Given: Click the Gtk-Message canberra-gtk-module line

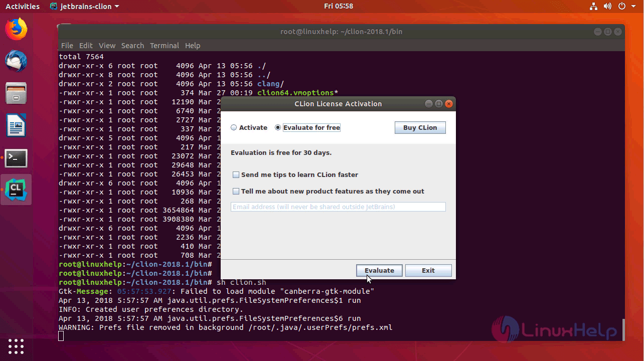Looking at the screenshot, I should (x=216, y=291).
